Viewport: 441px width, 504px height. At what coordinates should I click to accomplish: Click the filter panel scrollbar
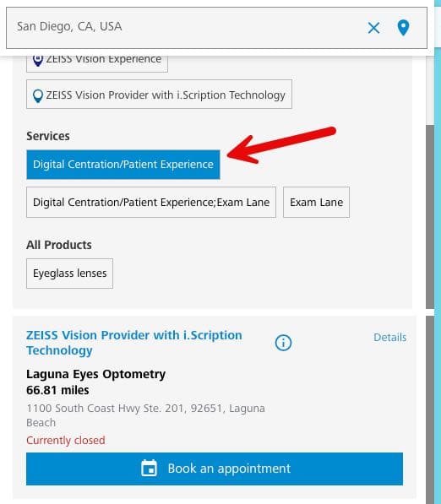430,216
